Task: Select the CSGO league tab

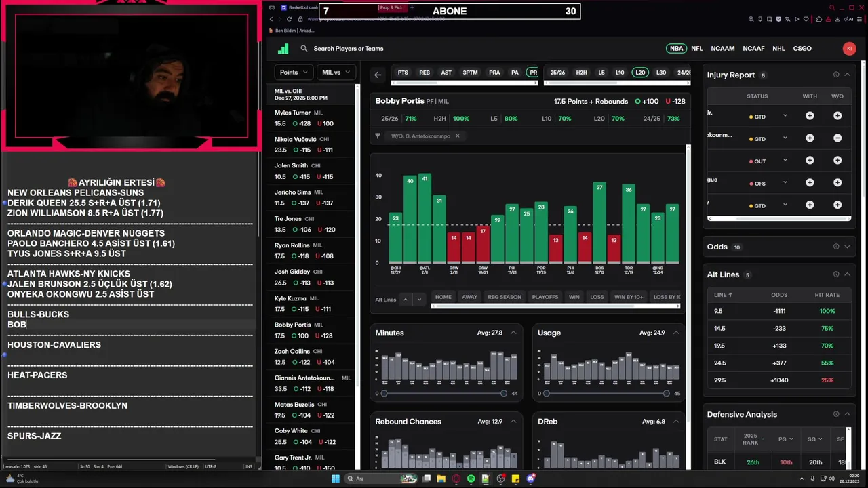Action: tap(802, 49)
